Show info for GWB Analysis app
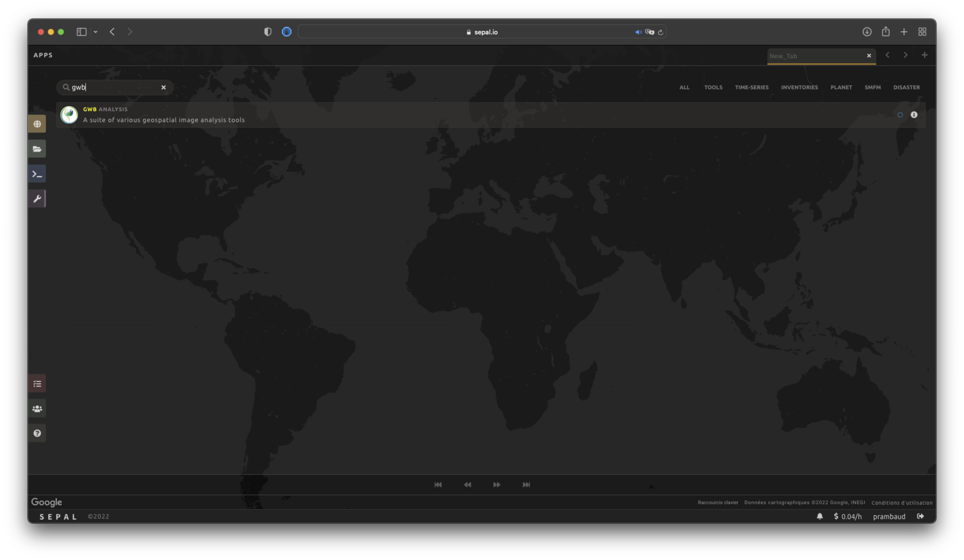964x560 pixels. [914, 115]
